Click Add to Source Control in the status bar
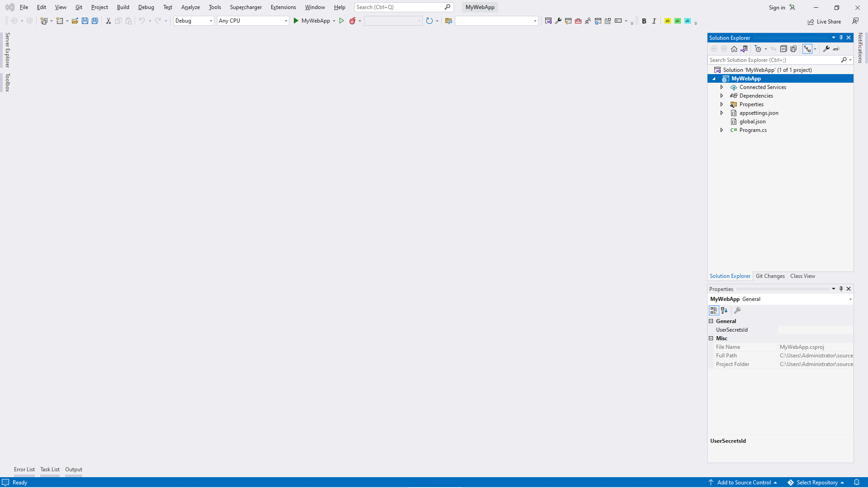Screen dimensions: 868x488 coord(744,483)
